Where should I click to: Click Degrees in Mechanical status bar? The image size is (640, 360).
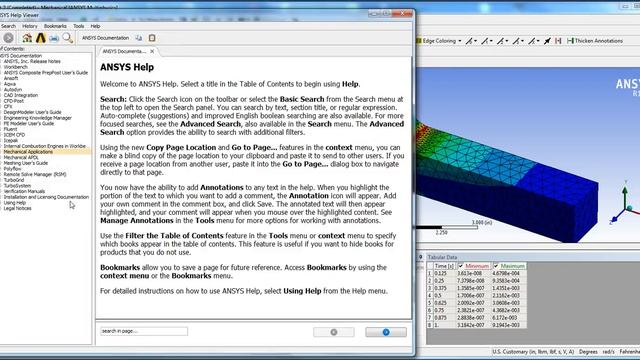[x=588, y=351]
